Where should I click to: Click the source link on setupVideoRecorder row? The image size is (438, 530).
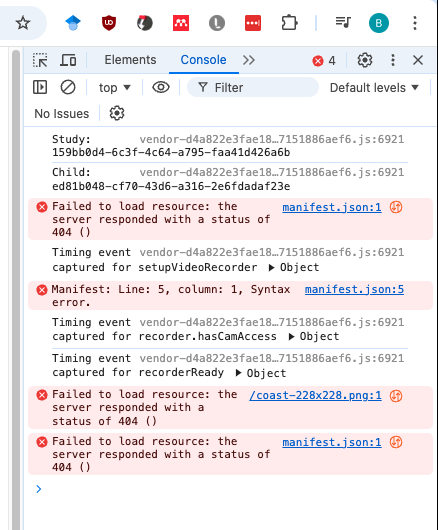(x=272, y=252)
